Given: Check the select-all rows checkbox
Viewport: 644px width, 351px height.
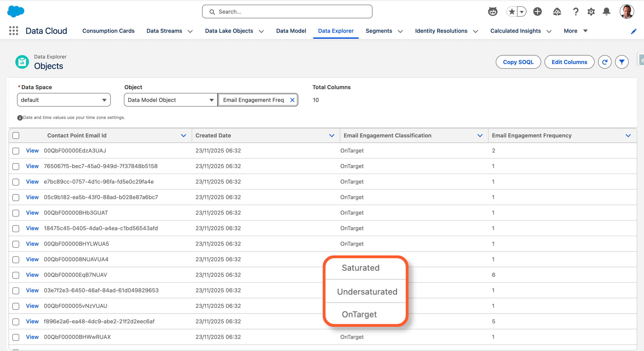Looking at the screenshot, I should pyautogui.click(x=16, y=135).
